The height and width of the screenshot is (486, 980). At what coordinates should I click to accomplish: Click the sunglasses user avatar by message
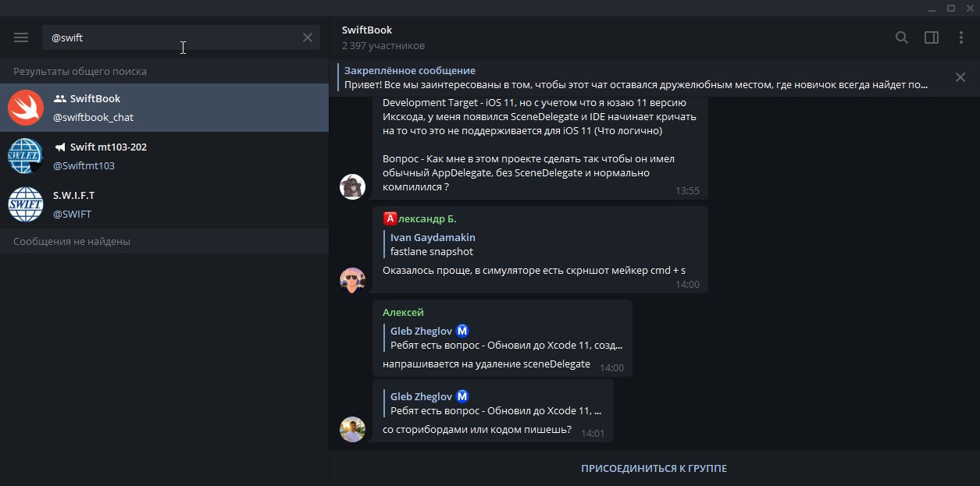(353, 279)
